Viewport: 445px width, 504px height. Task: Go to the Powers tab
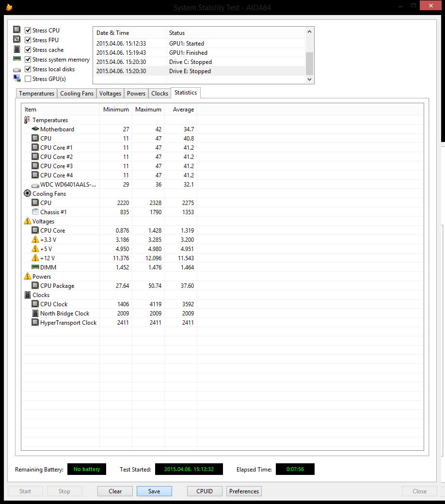[136, 93]
